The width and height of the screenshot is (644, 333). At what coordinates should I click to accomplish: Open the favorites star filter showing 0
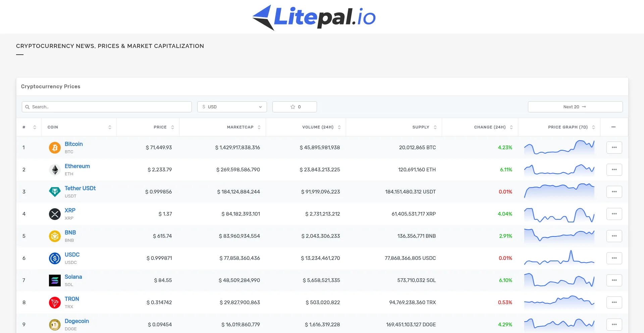click(294, 107)
